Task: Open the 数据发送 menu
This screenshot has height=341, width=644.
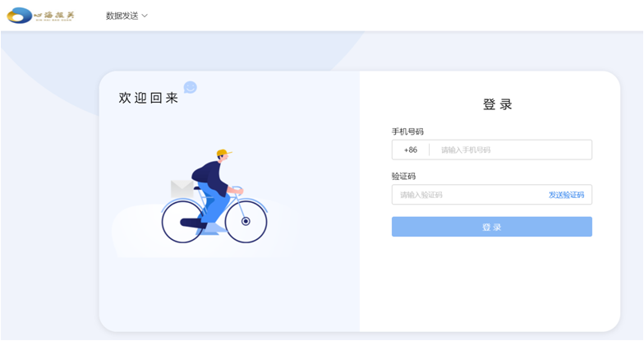Action: pyautogui.click(x=122, y=16)
